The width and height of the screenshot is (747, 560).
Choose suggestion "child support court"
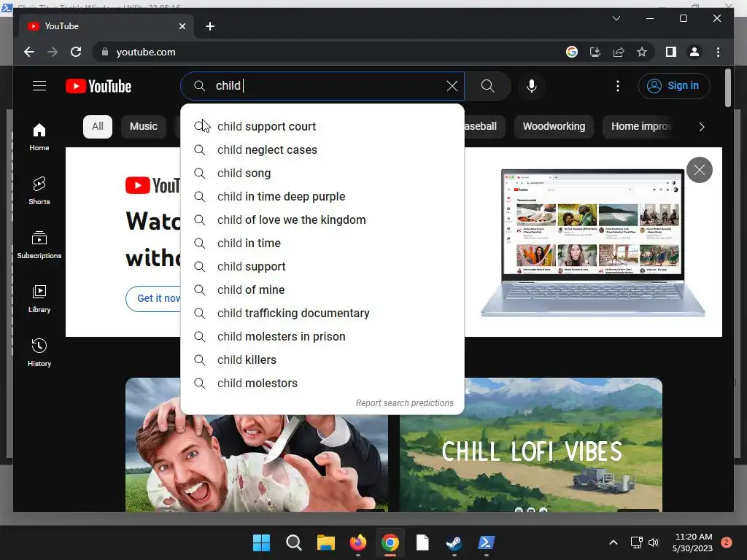pyautogui.click(x=322, y=126)
